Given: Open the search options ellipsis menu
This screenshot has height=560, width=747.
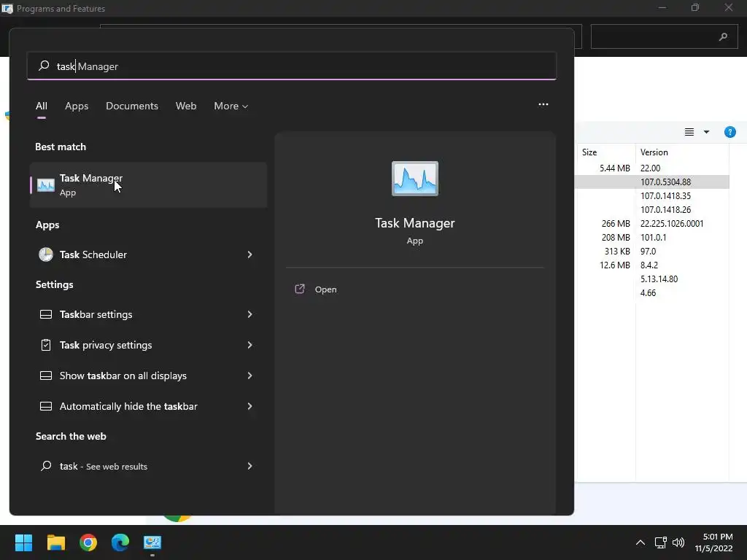Looking at the screenshot, I should pyautogui.click(x=543, y=104).
